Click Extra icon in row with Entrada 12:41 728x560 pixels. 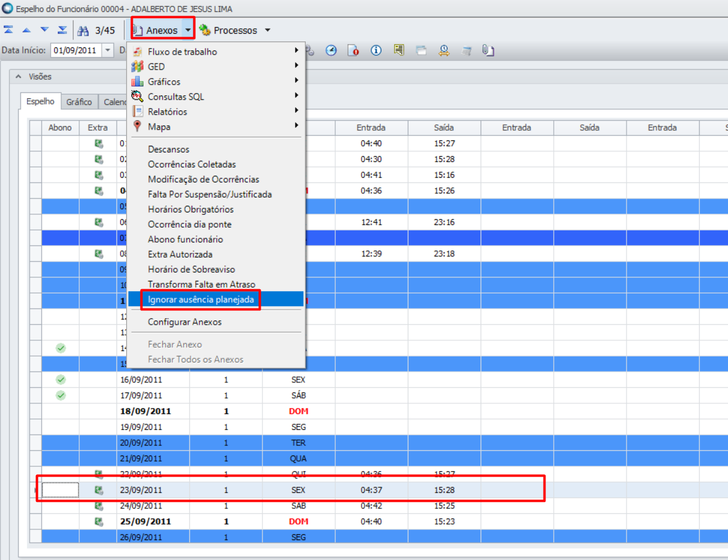99,222
